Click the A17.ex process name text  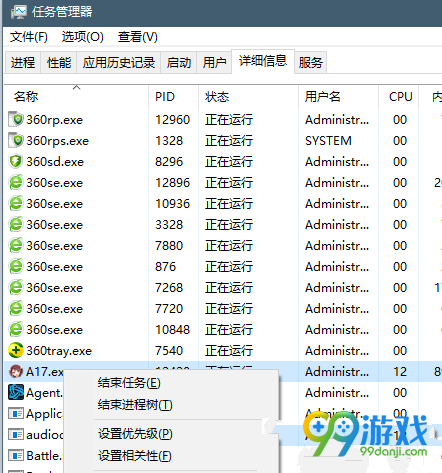coord(45,372)
